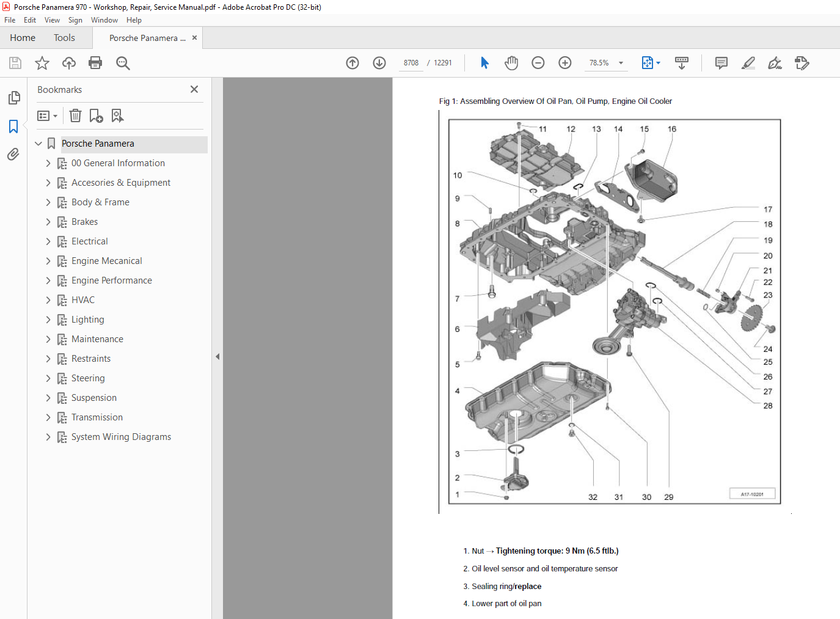Image resolution: width=840 pixels, height=619 pixels.
Task: Upload the file to cloud storage
Action: coord(69,63)
